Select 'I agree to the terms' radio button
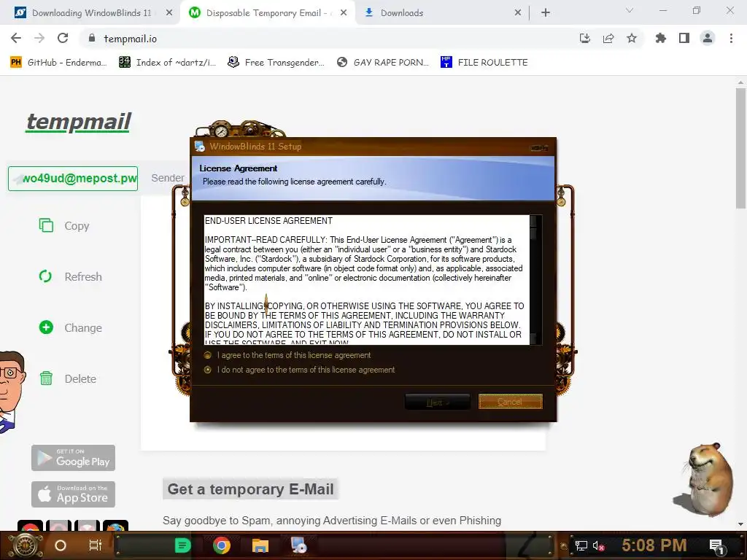Image resolution: width=747 pixels, height=560 pixels. [208, 355]
